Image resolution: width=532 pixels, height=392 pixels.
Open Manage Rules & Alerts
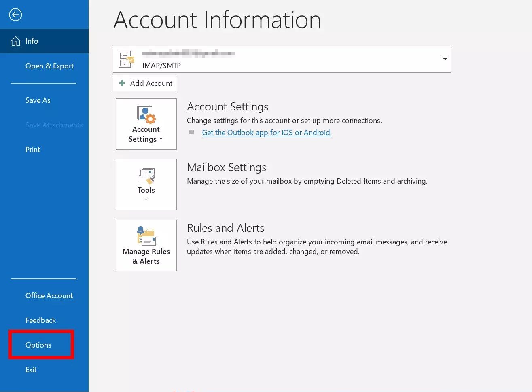(146, 245)
